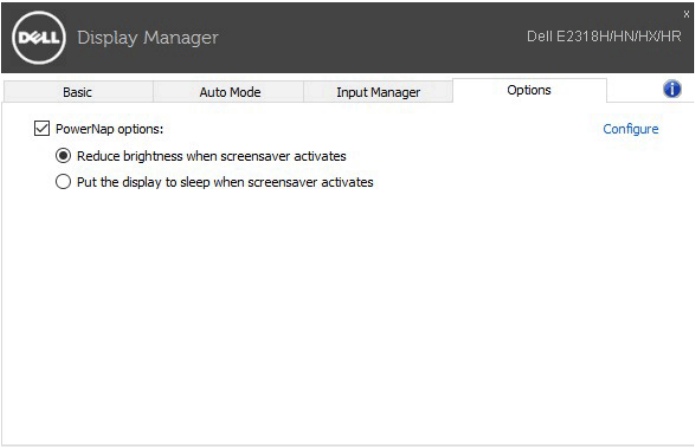This screenshot has width=695, height=447.
Task: Choose Put the display to sleep radio button
Action: pos(64,182)
